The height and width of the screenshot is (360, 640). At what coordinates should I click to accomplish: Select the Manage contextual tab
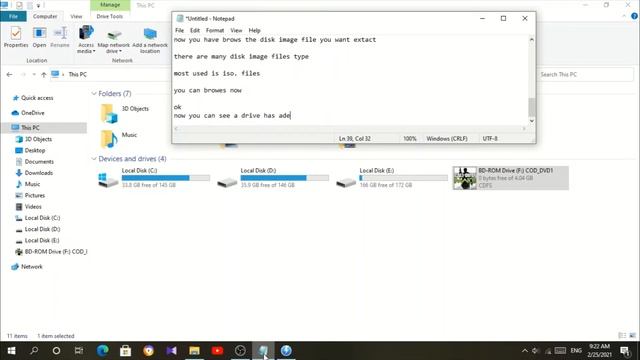click(110, 5)
